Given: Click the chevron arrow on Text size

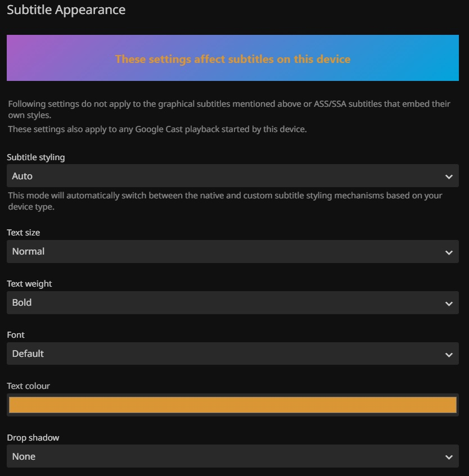Looking at the screenshot, I should point(449,252).
